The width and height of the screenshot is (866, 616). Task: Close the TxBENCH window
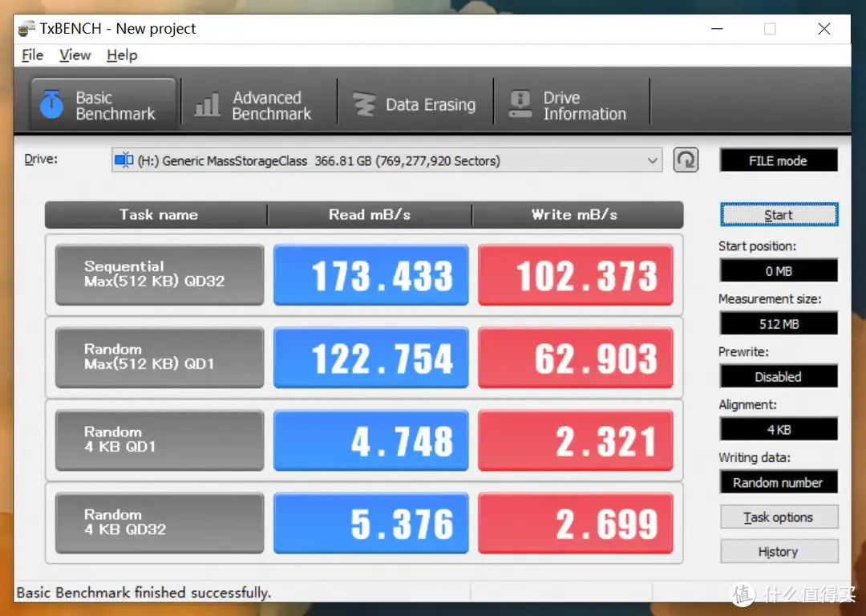824,29
